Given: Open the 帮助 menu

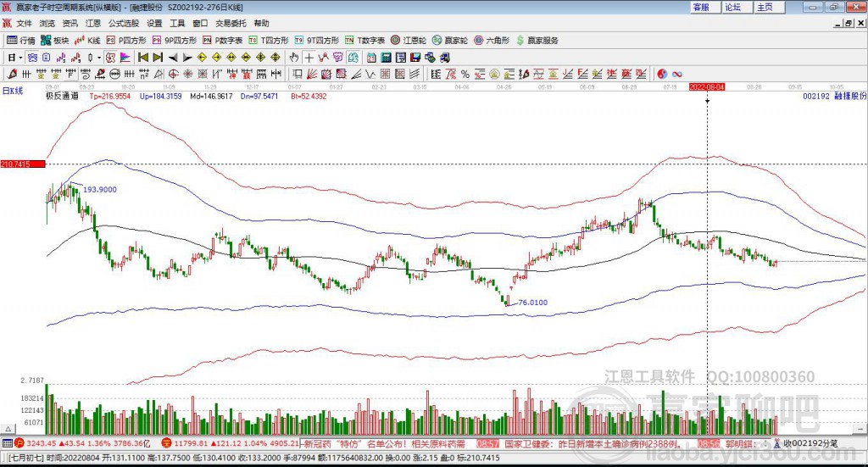Looking at the screenshot, I should point(261,23).
